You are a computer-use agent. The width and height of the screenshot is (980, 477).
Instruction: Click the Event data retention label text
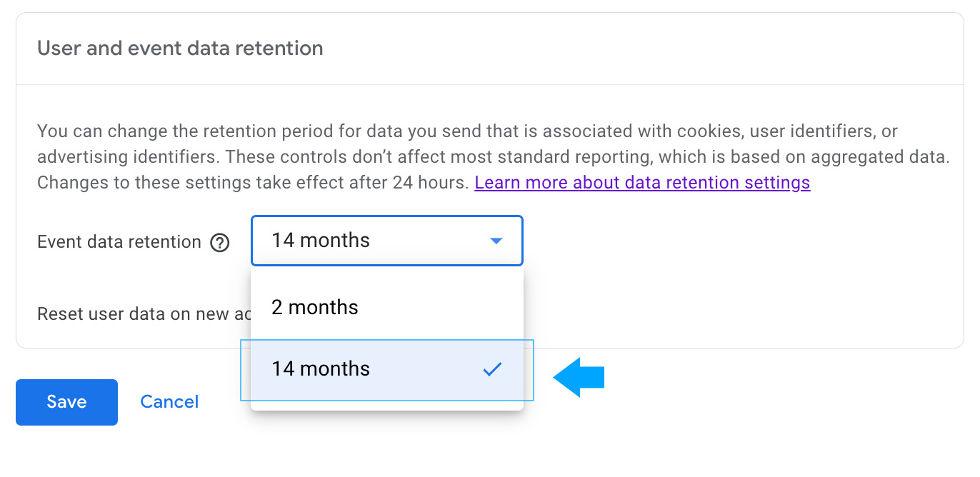tap(119, 242)
